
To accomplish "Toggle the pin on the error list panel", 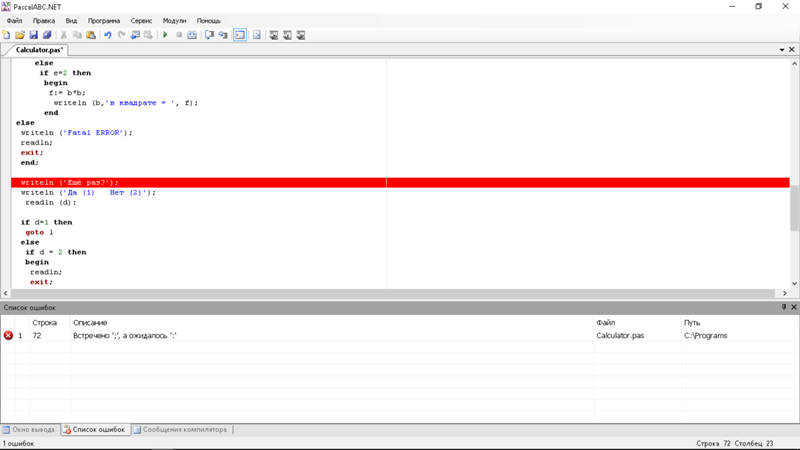I will [783, 308].
